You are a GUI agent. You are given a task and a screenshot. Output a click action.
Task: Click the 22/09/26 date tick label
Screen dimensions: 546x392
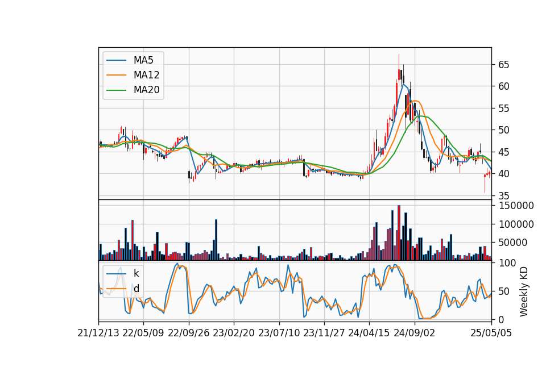click(189, 333)
